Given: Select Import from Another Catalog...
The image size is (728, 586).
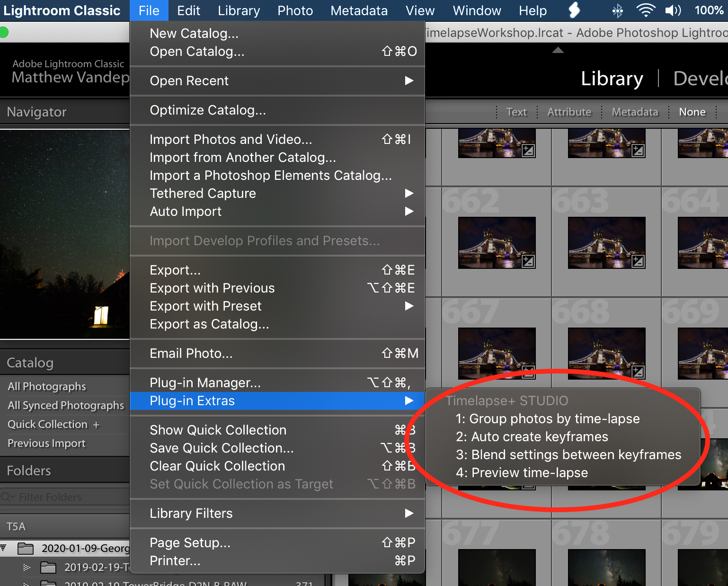Looking at the screenshot, I should coord(277,158).
